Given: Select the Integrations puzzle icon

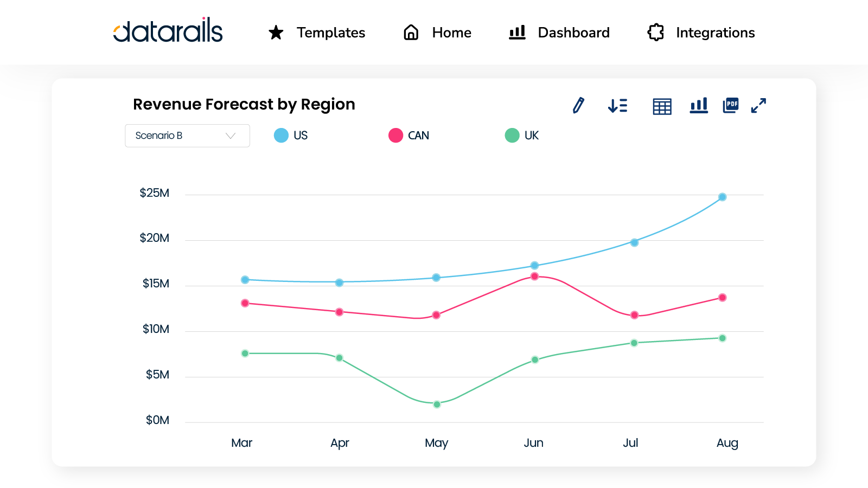Looking at the screenshot, I should point(655,33).
